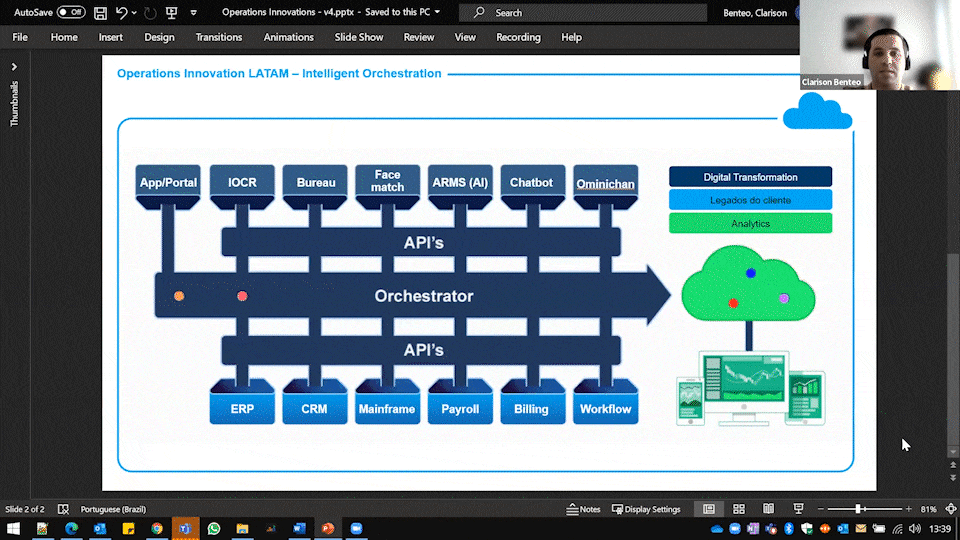The width and height of the screenshot is (960, 540).
Task: Open Reading View from the status bar
Action: 768,509
